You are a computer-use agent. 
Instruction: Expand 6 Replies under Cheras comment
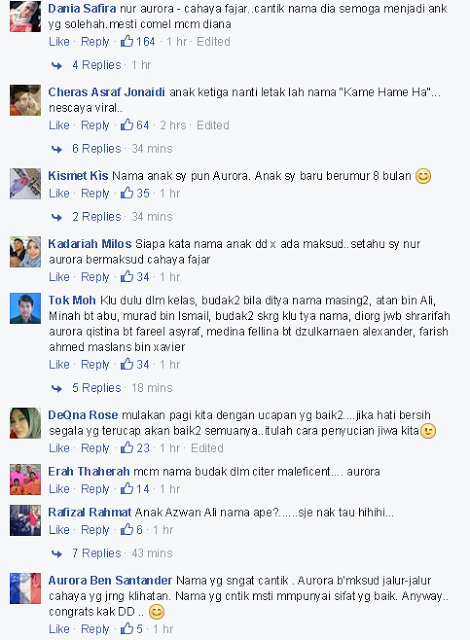[97, 149]
